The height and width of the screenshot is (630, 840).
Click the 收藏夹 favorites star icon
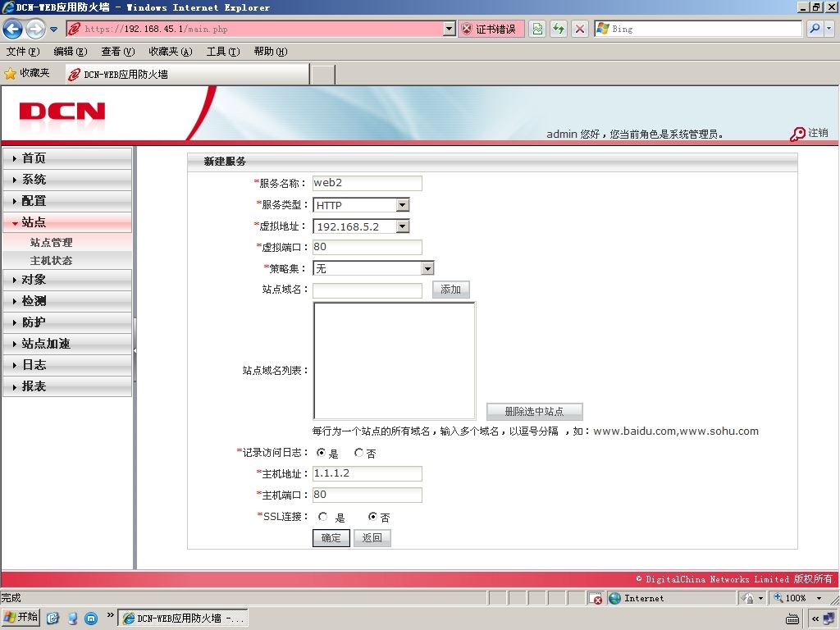click(x=10, y=74)
